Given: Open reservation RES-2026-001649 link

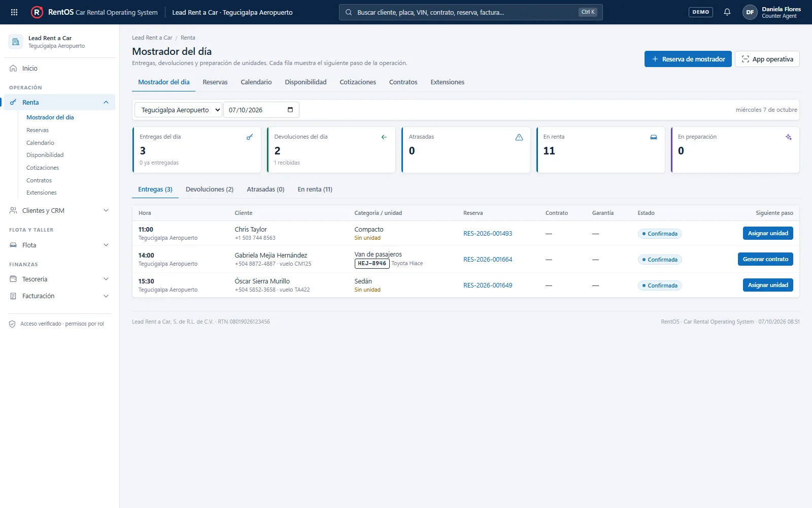Looking at the screenshot, I should point(488,285).
